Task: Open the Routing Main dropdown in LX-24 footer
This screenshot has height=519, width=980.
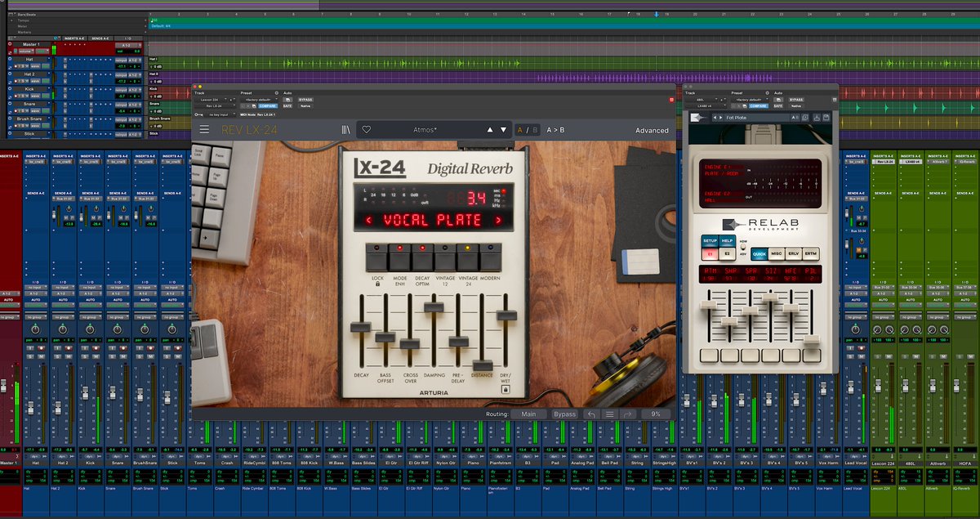Action: [529, 414]
